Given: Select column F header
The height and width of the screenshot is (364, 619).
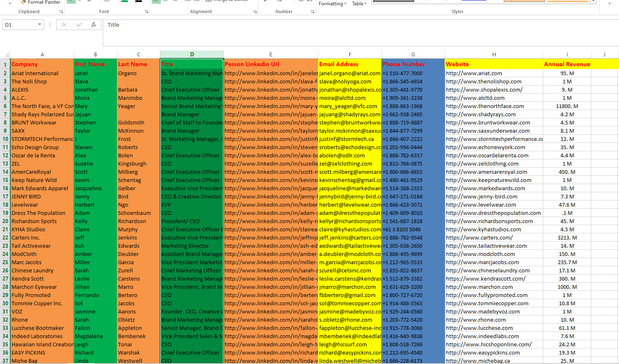Looking at the screenshot, I should (350, 54).
